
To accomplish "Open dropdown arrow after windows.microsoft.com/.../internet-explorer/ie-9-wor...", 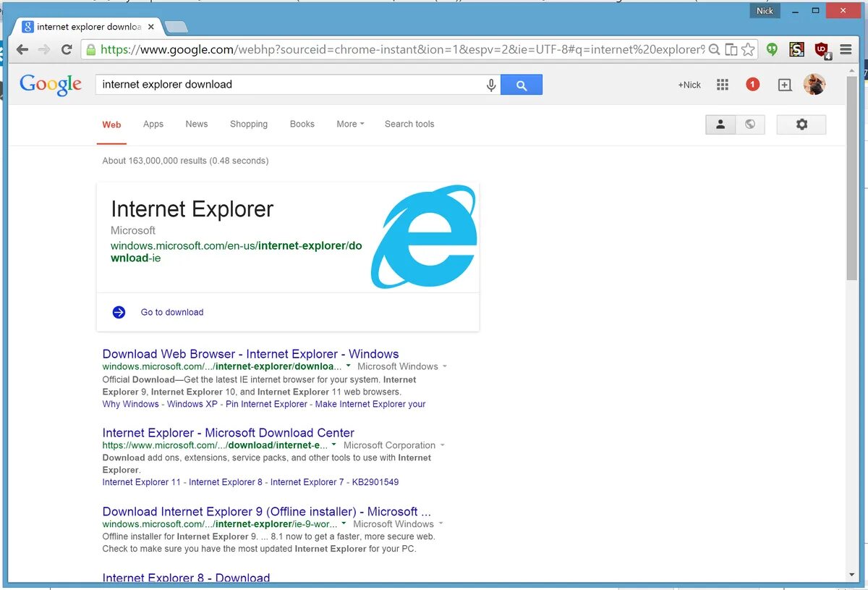I will [x=344, y=523].
